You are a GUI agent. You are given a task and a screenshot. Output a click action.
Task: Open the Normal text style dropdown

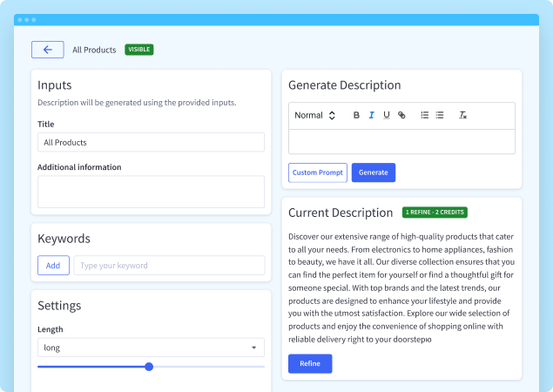(x=314, y=115)
